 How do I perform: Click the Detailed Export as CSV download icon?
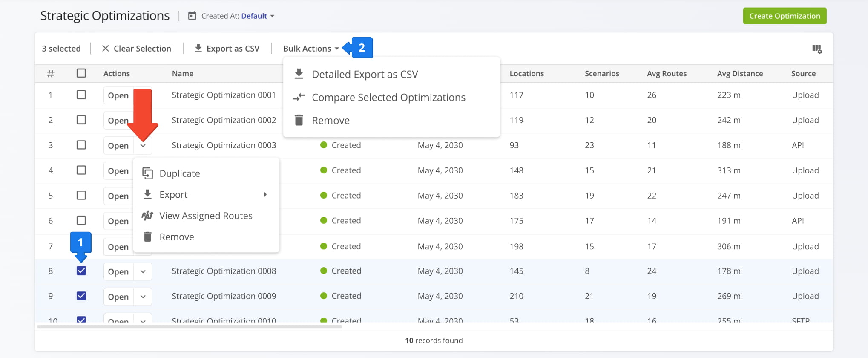pyautogui.click(x=299, y=74)
